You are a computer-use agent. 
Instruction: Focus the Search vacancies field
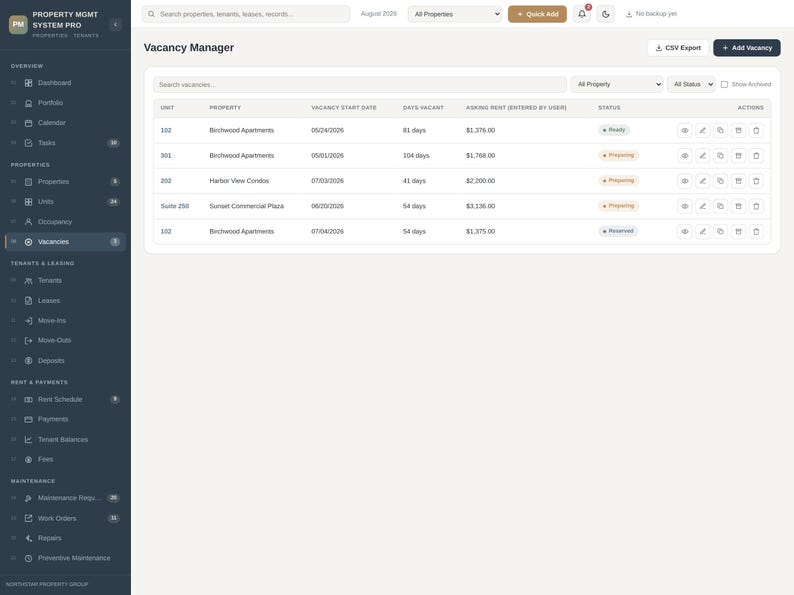360,85
